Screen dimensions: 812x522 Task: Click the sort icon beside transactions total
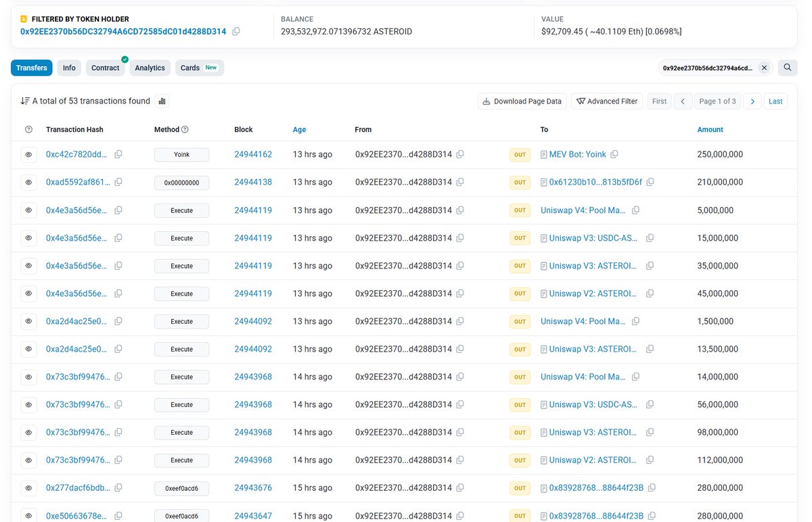[x=25, y=101]
